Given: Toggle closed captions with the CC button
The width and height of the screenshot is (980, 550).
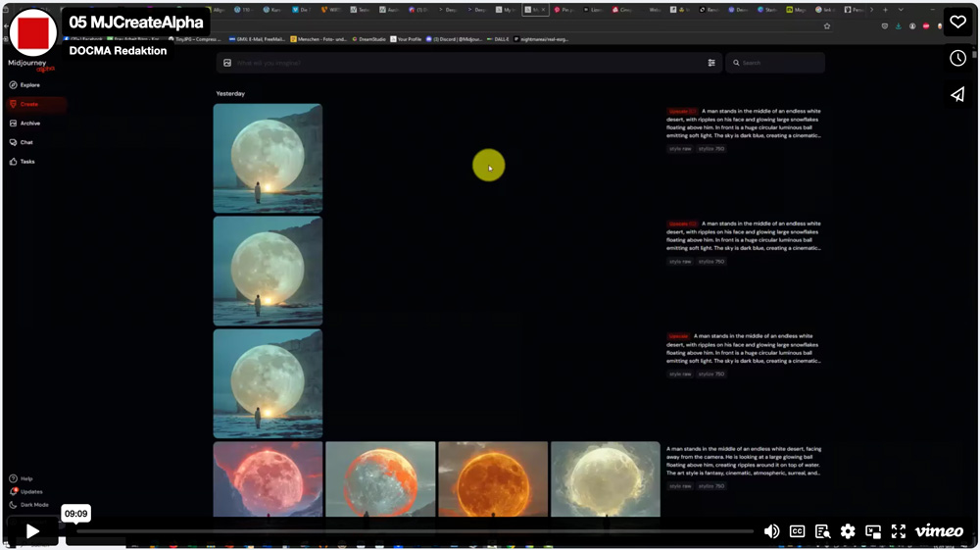Looking at the screenshot, I should (x=798, y=531).
